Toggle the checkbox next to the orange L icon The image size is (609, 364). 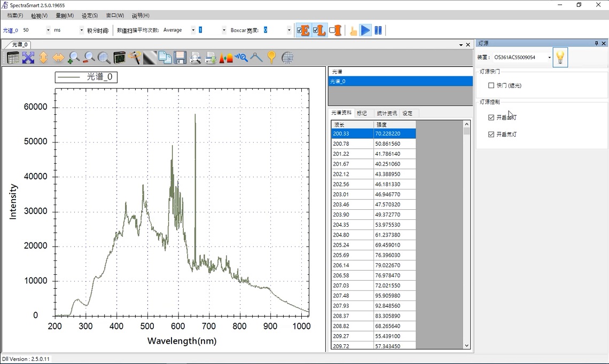tap(315, 30)
